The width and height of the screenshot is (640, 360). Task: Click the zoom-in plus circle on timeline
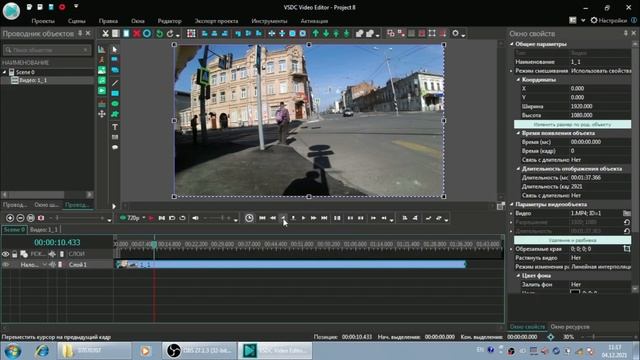click(x=10, y=218)
